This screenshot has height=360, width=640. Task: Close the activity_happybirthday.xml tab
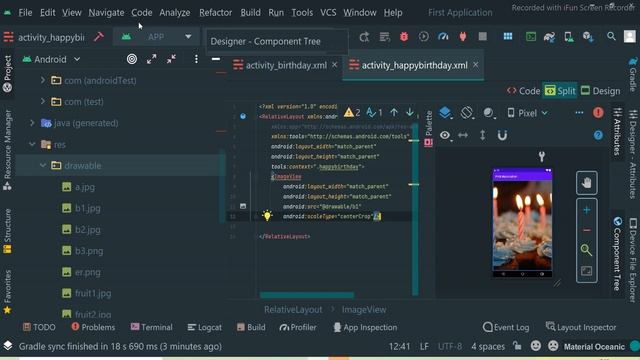476,64
